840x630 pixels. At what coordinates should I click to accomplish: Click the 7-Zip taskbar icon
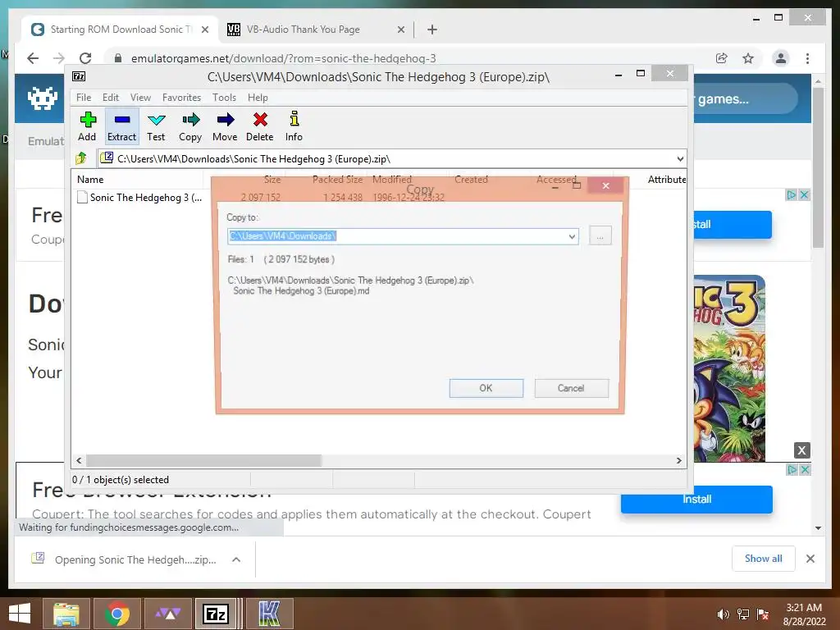point(216,614)
